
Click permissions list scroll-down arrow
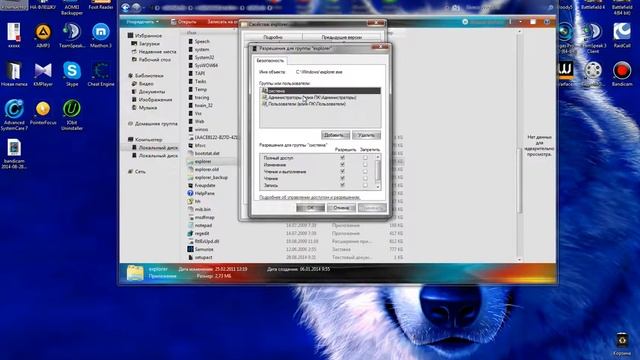[378, 187]
